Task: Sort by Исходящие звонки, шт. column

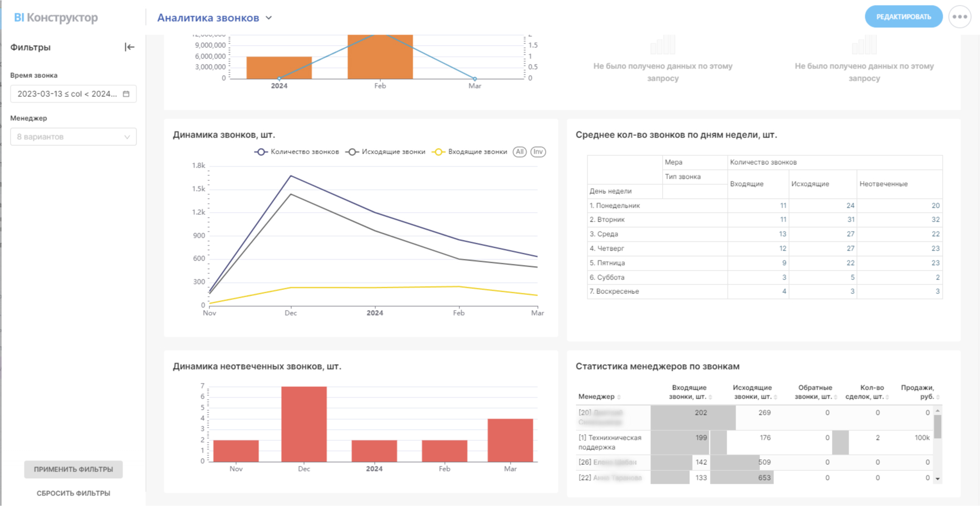Action: pos(776,397)
